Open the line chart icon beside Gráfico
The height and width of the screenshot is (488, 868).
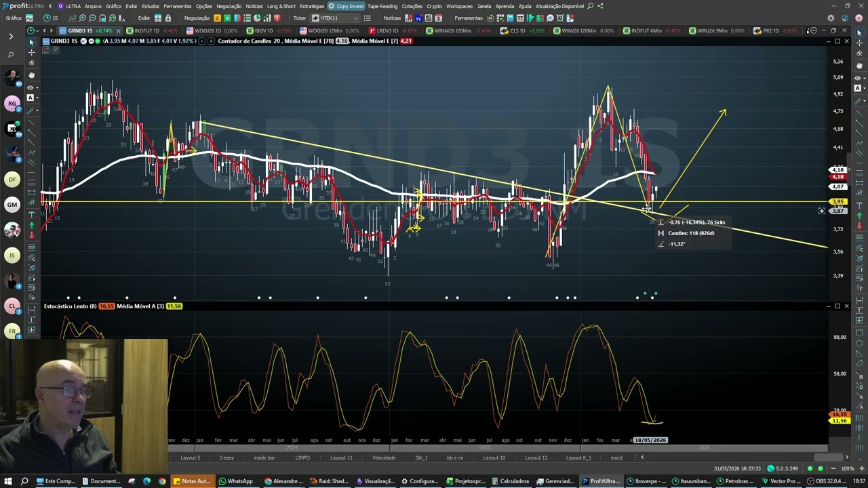click(28, 18)
